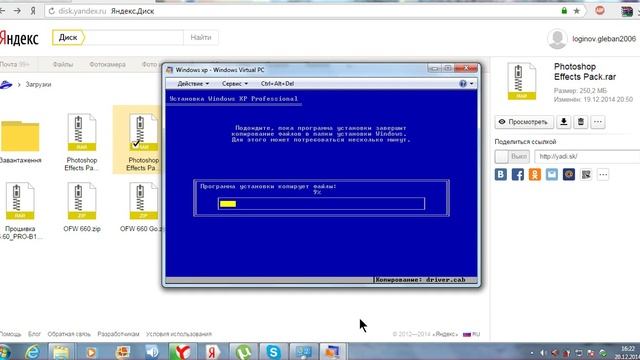This screenshot has height=360, width=640.
Task: Expand the arrow next to the help icon
Action: (471, 84)
